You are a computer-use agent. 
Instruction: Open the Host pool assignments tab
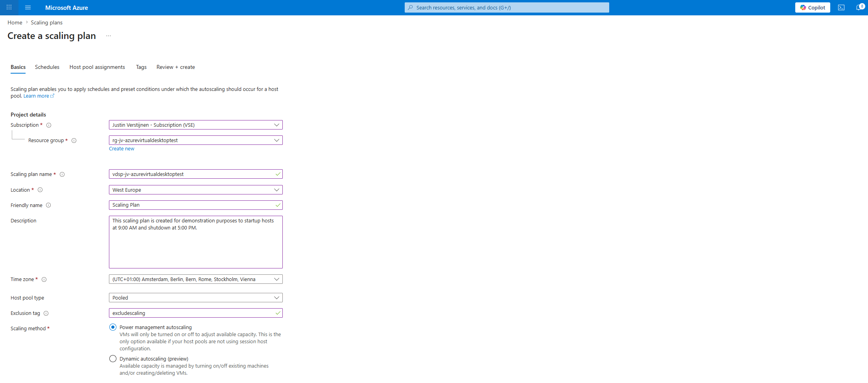[x=97, y=67]
